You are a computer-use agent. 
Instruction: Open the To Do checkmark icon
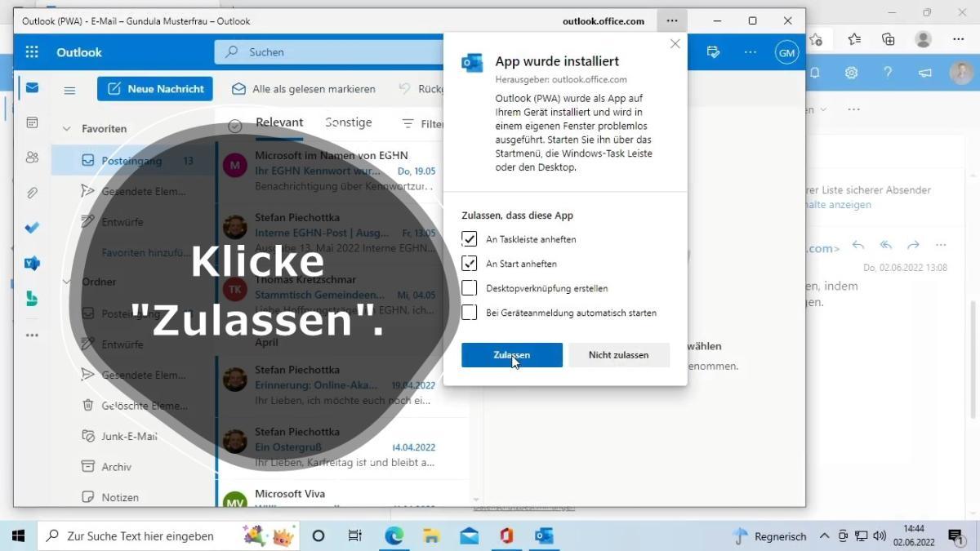(x=32, y=228)
